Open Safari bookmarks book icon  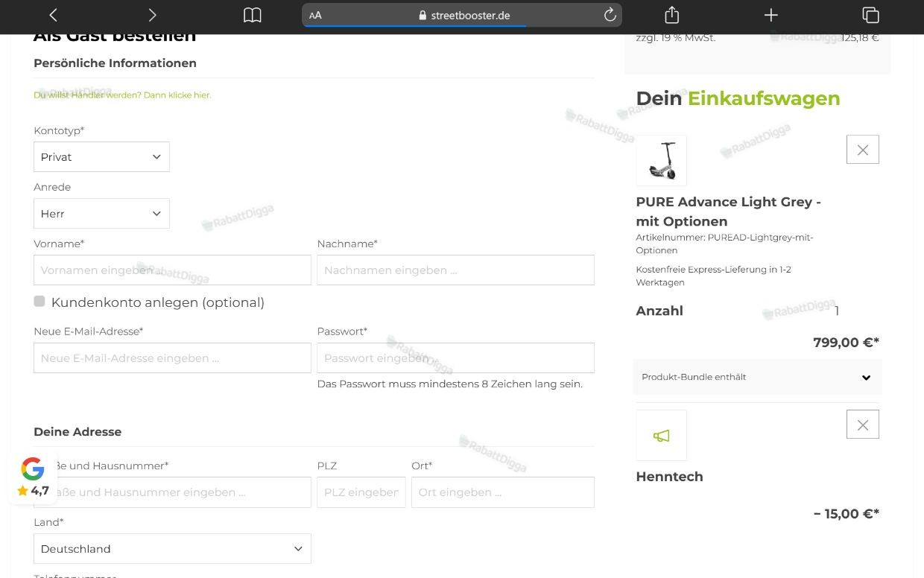click(253, 15)
